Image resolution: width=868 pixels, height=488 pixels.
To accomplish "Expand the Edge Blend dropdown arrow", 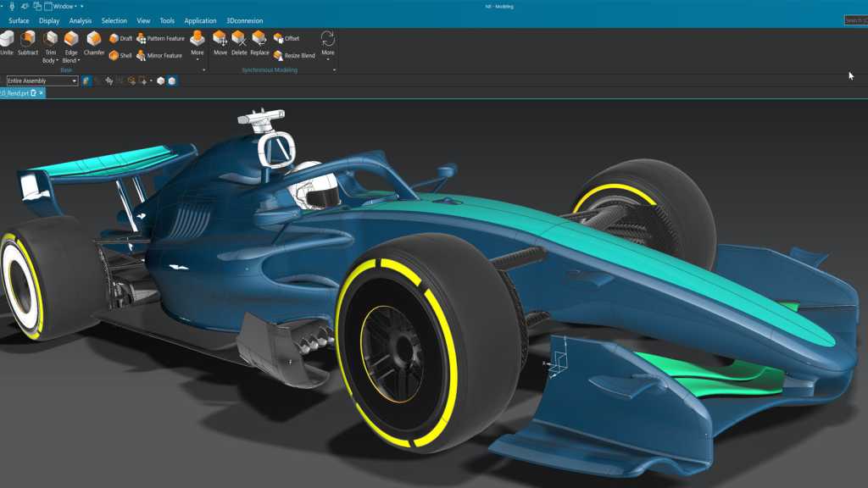I will [77, 60].
